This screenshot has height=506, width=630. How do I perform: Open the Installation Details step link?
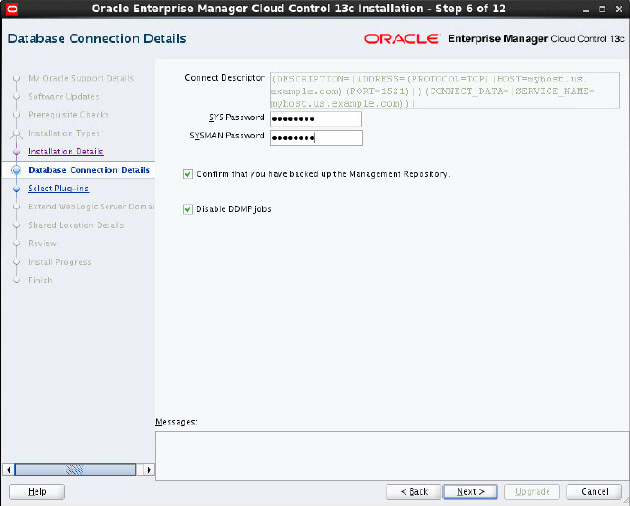pyautogui.click(x=66, y=152)
